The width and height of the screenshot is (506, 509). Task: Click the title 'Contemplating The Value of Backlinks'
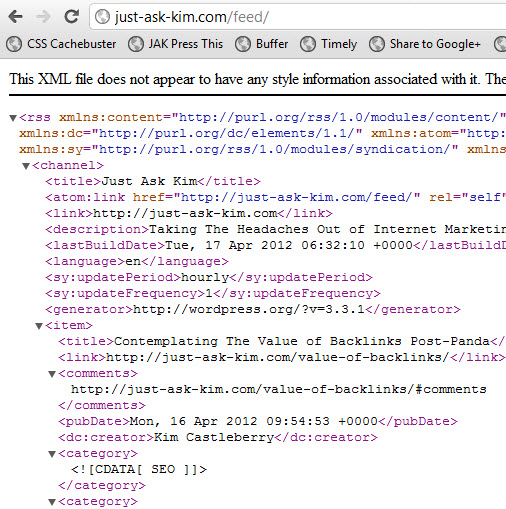[x=282, y=341]
